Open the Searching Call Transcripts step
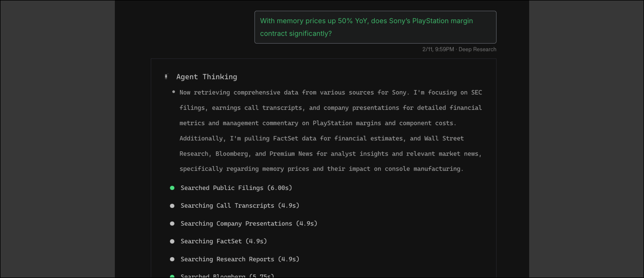Viewport: 644px width, 278px height. point(240,206)
